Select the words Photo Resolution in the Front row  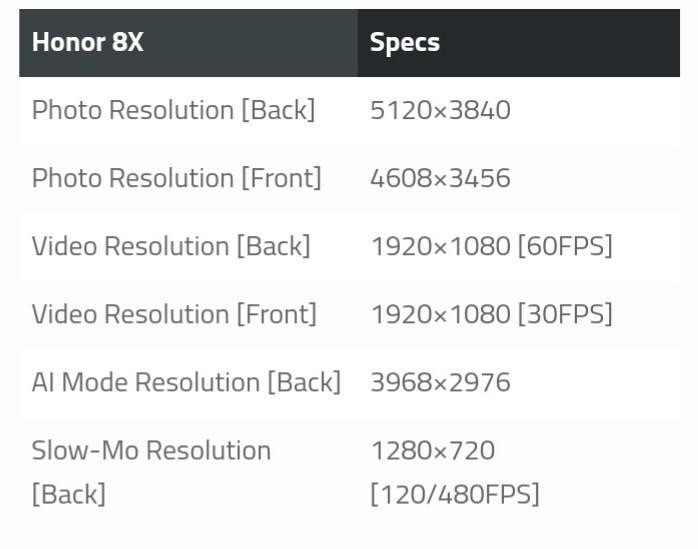click(133, 178)
